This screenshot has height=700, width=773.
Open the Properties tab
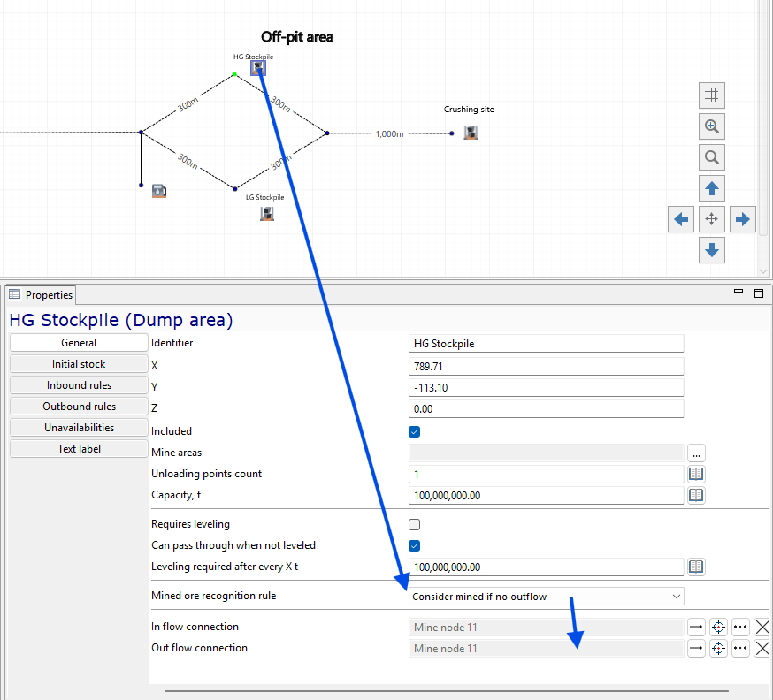pyautogui.click(x=42, y=294)
